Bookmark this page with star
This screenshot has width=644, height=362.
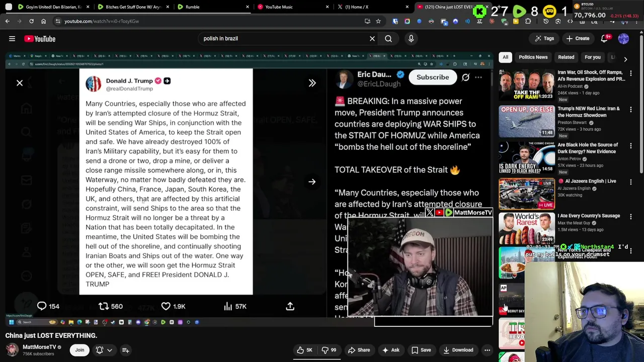tap(378, 21)
